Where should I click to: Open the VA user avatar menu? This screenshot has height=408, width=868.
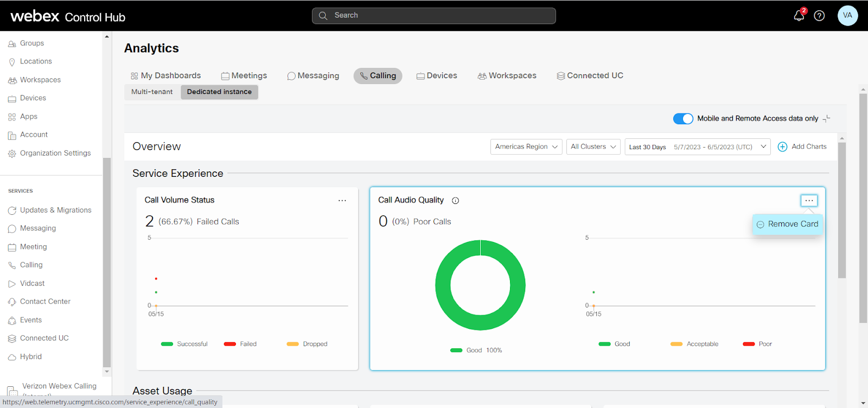[x=847, y=16]
